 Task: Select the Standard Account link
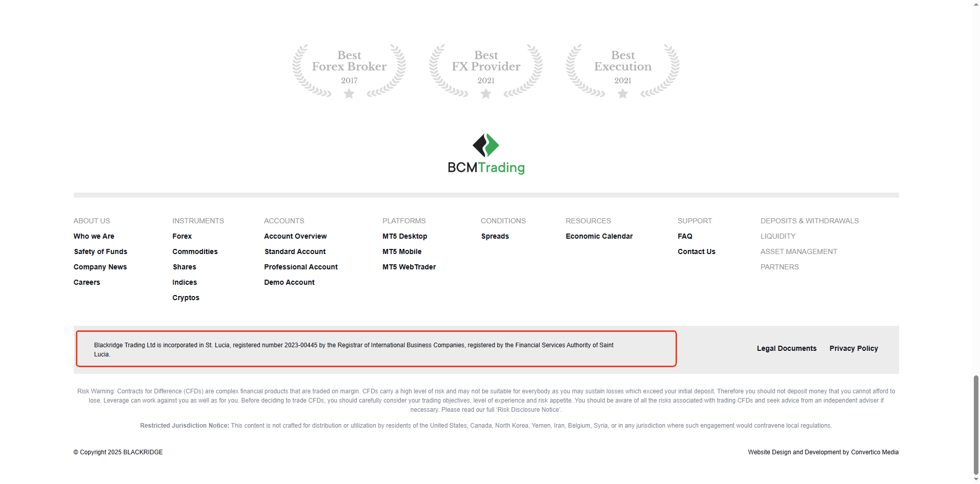tap(295, 251)
